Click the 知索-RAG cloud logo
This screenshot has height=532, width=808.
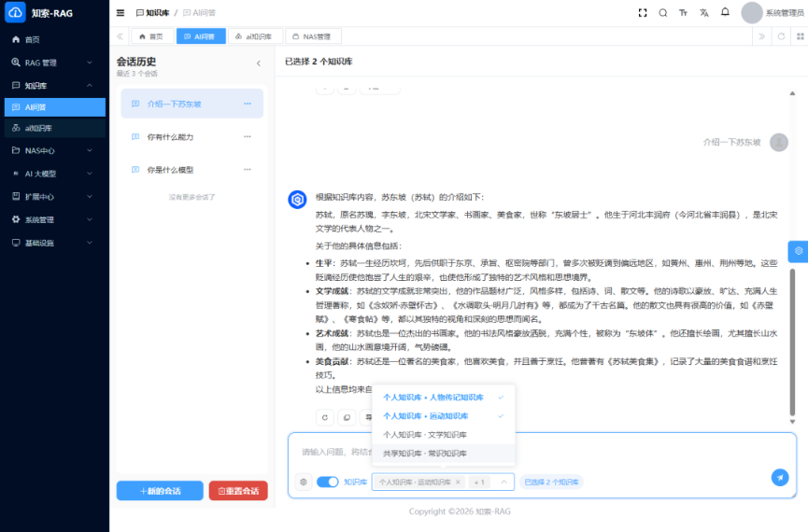tap(15, 12)
